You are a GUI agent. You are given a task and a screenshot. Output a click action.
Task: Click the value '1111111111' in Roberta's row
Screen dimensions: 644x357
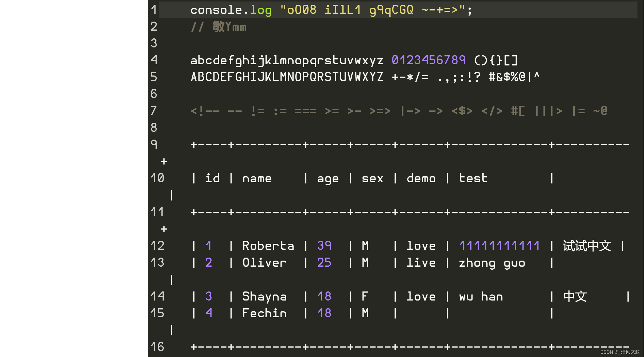point(499,246)
